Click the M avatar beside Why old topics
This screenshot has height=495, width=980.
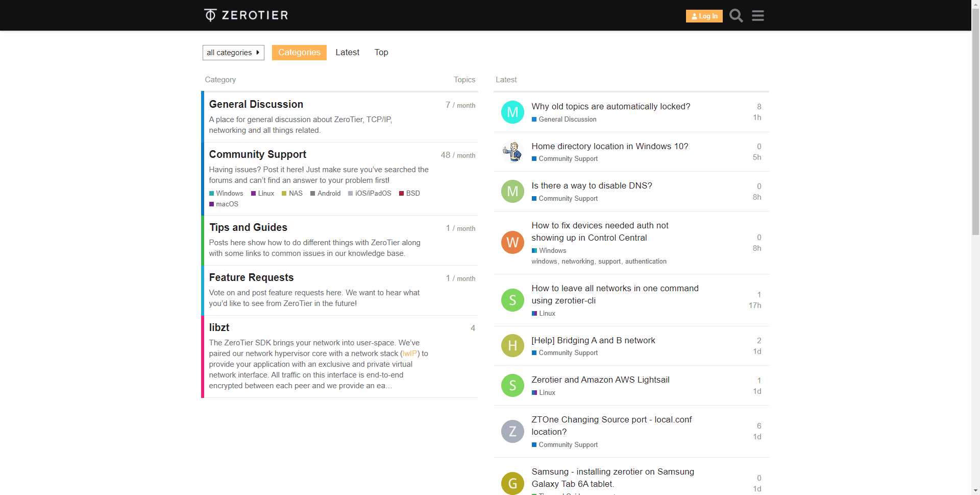(x=512, y=112)
